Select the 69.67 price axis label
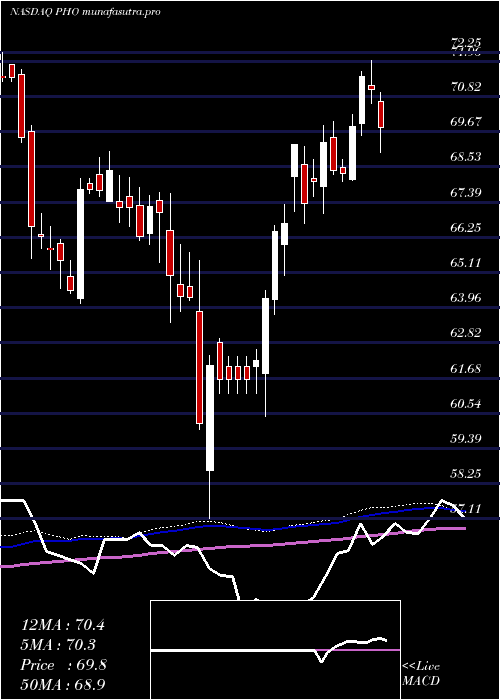Screen dimensions: 500x700 pyautogui.click(x=466, y=121)
